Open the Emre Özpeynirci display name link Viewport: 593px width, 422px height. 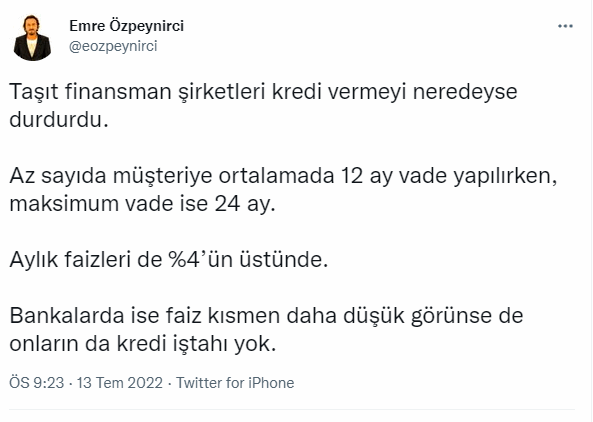pyautogui.click(x=126, y=26)
